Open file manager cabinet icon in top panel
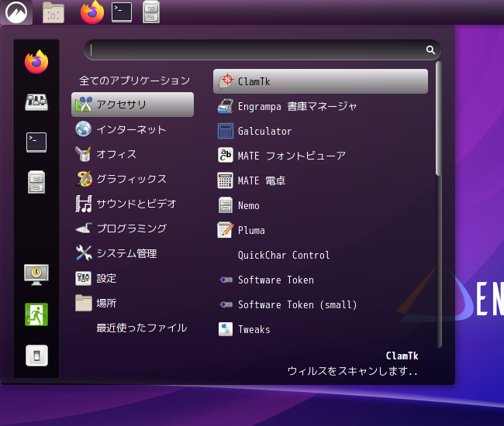Image resolution: width=504 pixels, height=426 pixels. click(151, 12)
